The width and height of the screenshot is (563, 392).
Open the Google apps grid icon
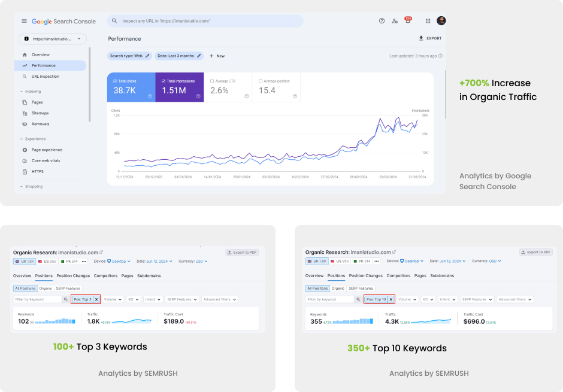(x=428, y=21)
